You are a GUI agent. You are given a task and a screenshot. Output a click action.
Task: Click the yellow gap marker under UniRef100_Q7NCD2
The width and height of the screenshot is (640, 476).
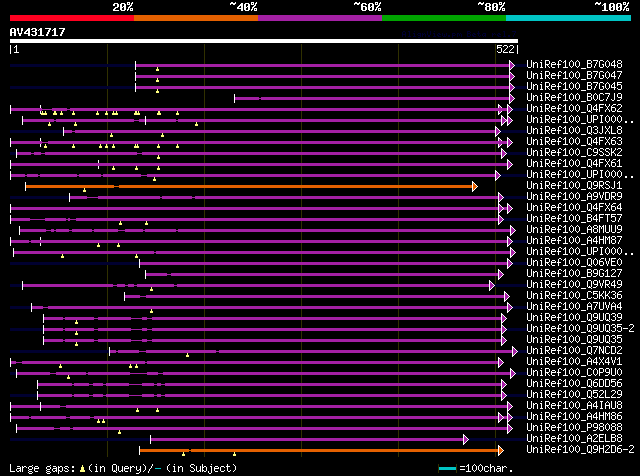coord(187,356)
